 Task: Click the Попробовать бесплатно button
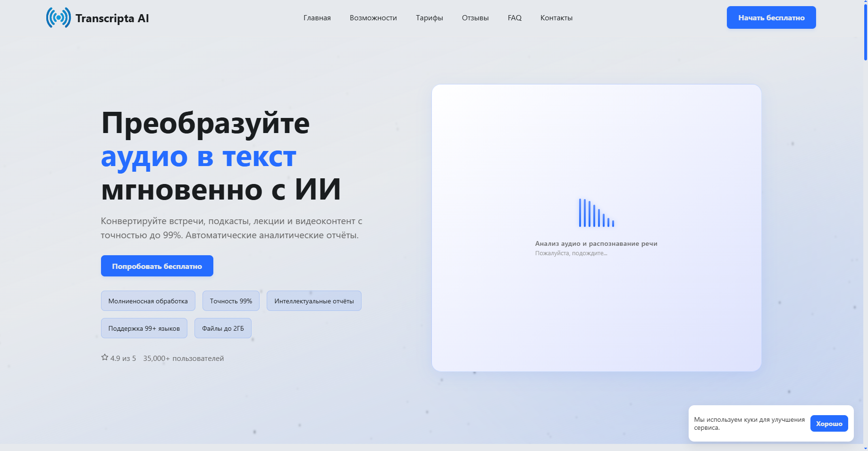(157, 266)
